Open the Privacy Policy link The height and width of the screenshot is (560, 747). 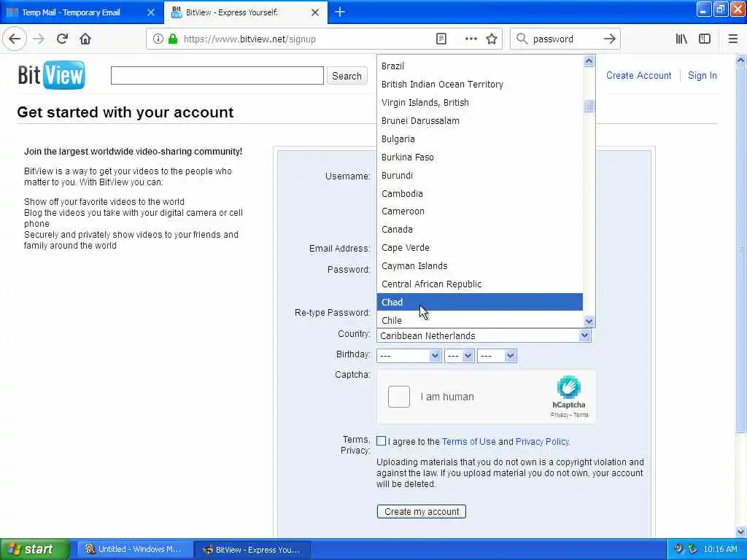coord(542,441)
